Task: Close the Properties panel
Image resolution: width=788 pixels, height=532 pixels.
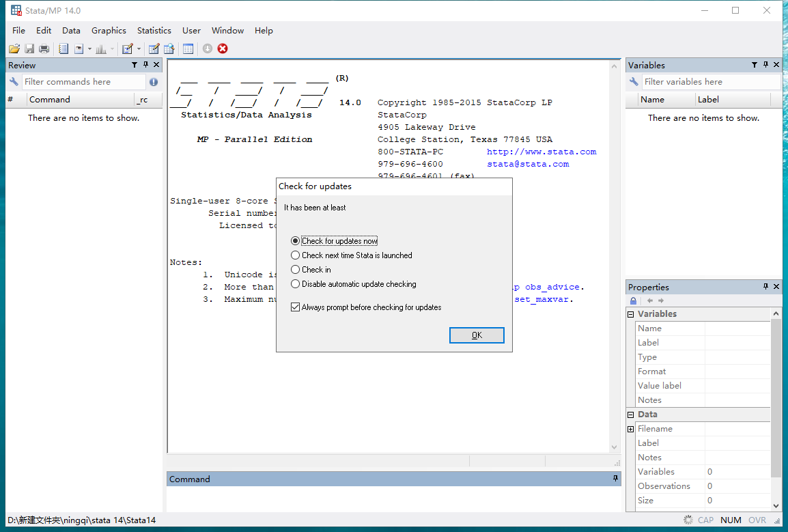Action: tap(776, 287)
